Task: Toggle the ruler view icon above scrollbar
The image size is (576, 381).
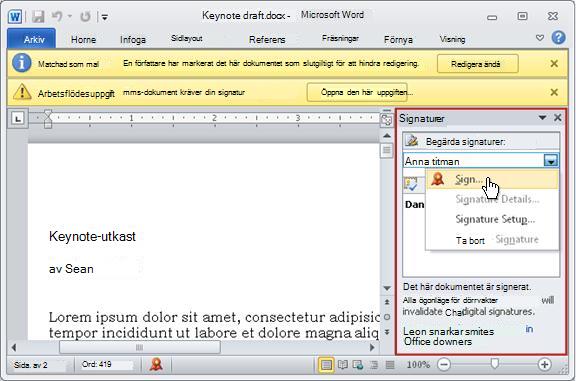Action: coord(386,120)
